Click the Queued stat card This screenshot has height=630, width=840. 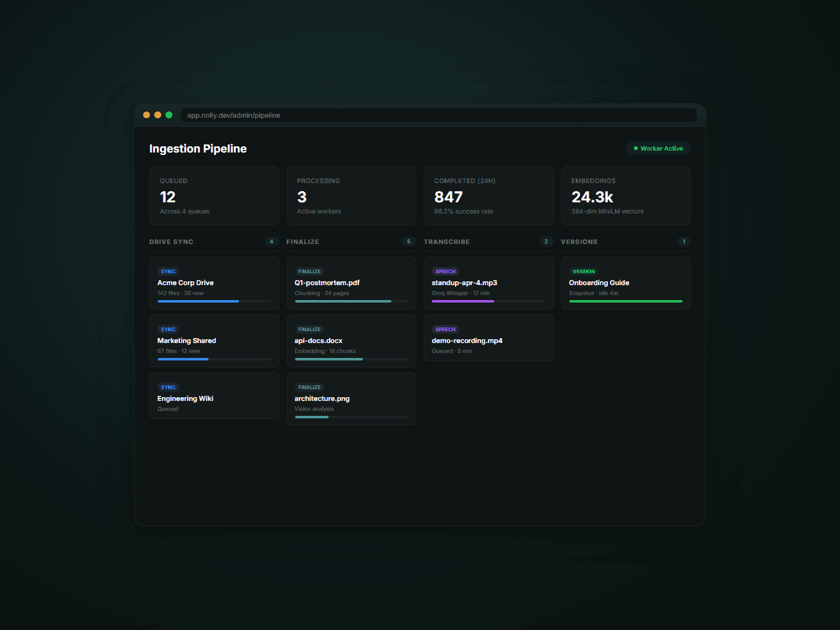tap(214, 195)
